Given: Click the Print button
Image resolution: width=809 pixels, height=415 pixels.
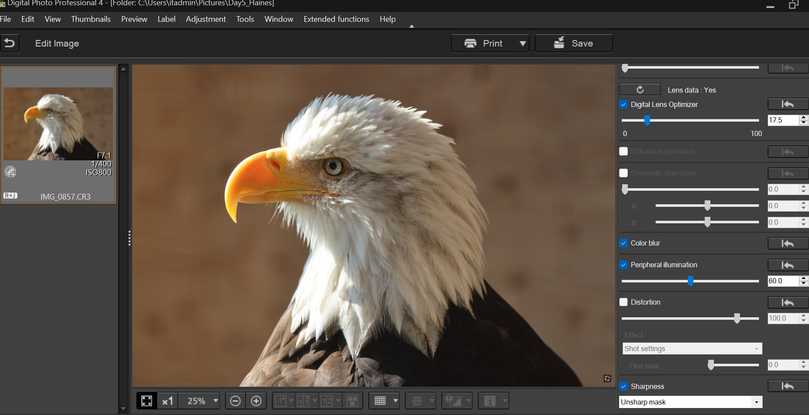Looking at the screenshot, I should (483, 43).
